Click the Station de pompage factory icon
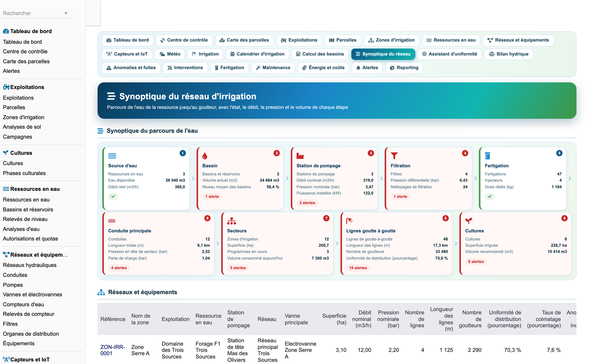 [x=300, y=156]
